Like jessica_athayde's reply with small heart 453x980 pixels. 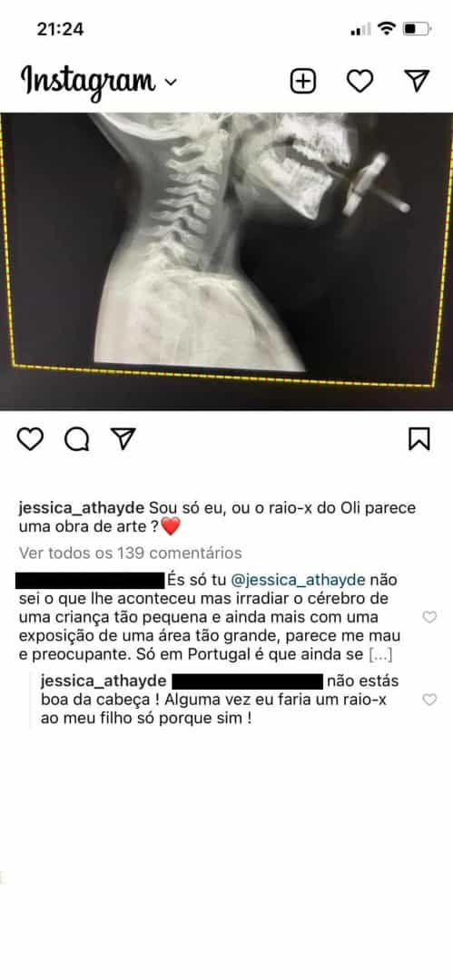(x=429, y=700)
